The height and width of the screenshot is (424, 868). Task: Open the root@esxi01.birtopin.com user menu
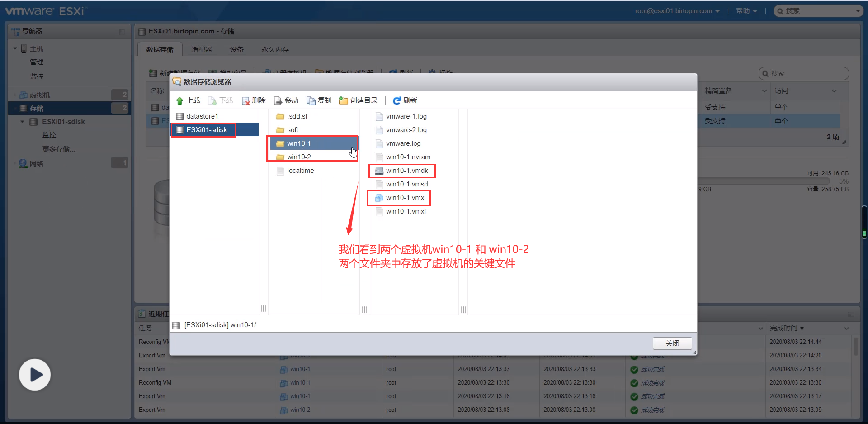click(677, 11)
